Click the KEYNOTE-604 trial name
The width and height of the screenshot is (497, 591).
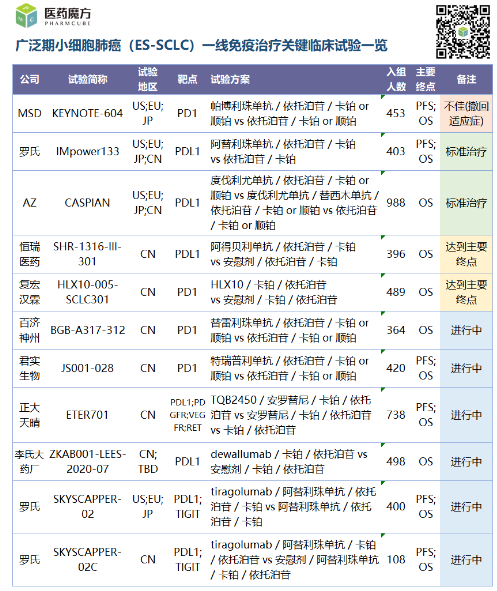coord(87,113)
